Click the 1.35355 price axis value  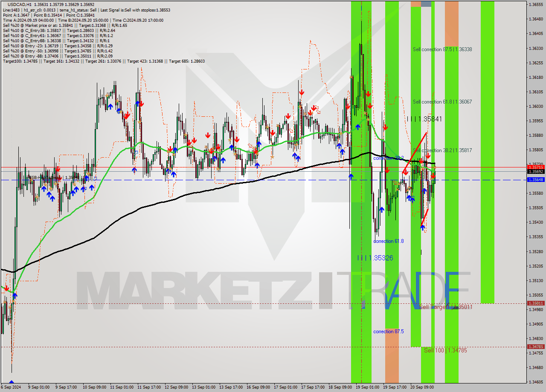point(536,236)
